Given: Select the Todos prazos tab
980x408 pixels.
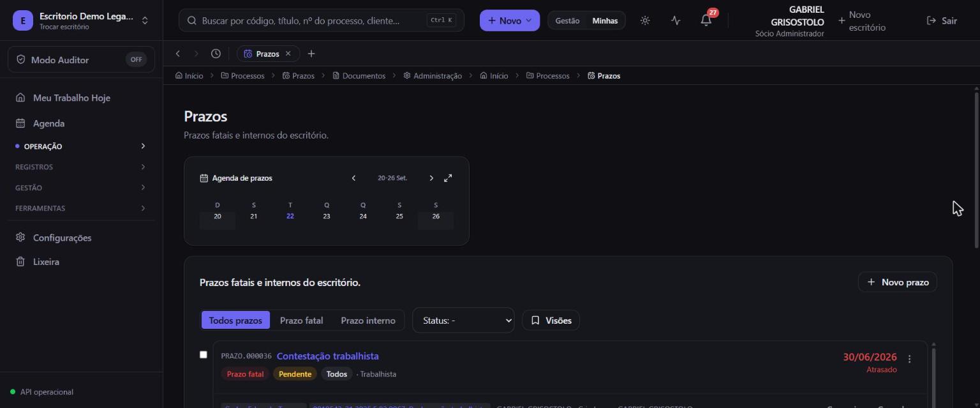Looking at the screenshot, I should [x=235, y=320].
